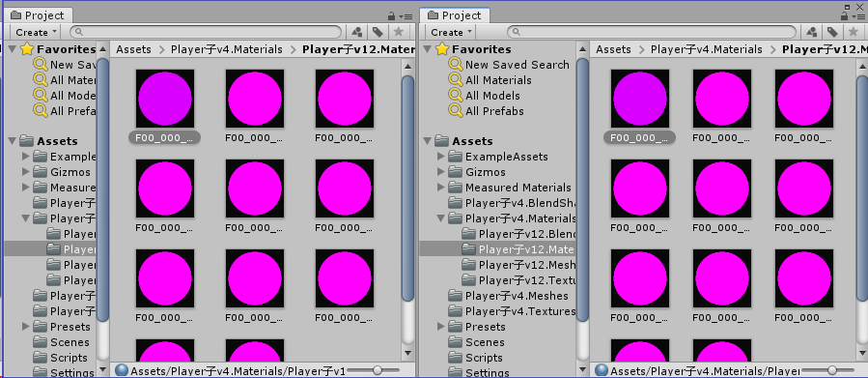
Task: Select left Project tab
Action: (x=38, y=15)
